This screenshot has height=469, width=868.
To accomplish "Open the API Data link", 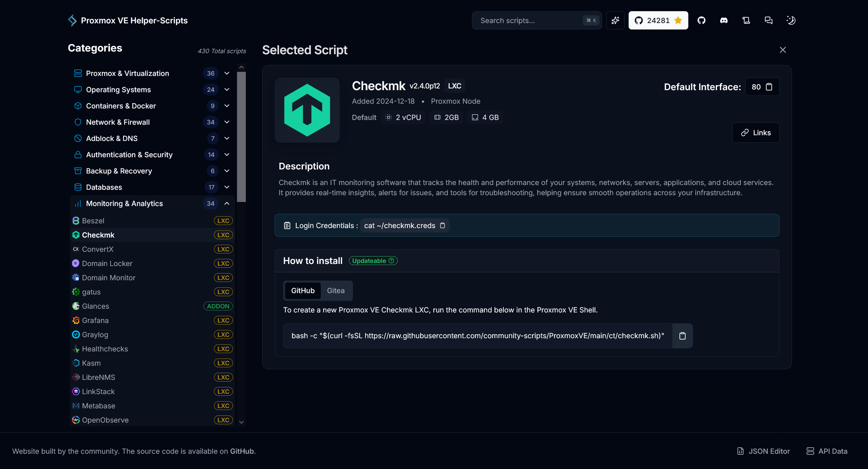I will pos(827,451).
